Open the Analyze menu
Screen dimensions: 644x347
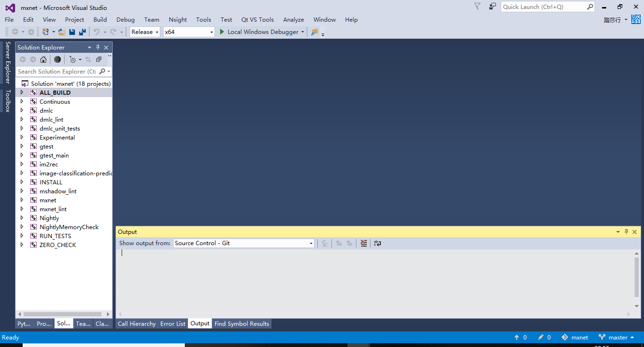pos(293,19)
